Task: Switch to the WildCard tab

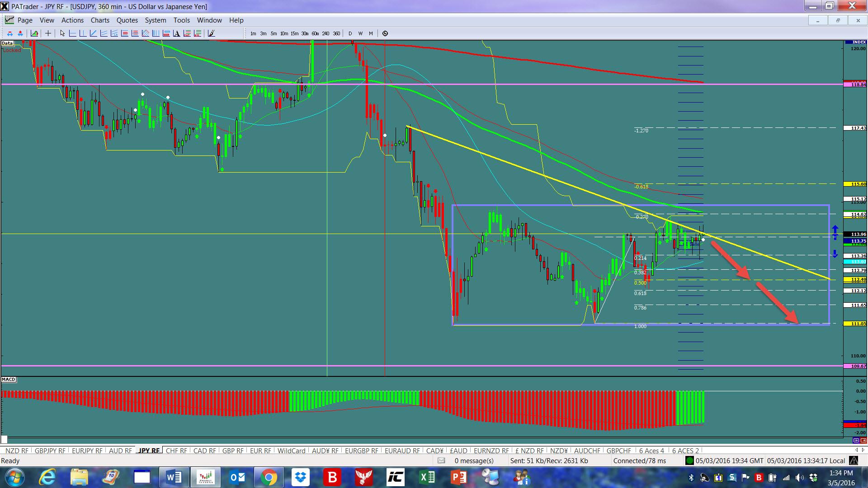Action: pos(292,450)
